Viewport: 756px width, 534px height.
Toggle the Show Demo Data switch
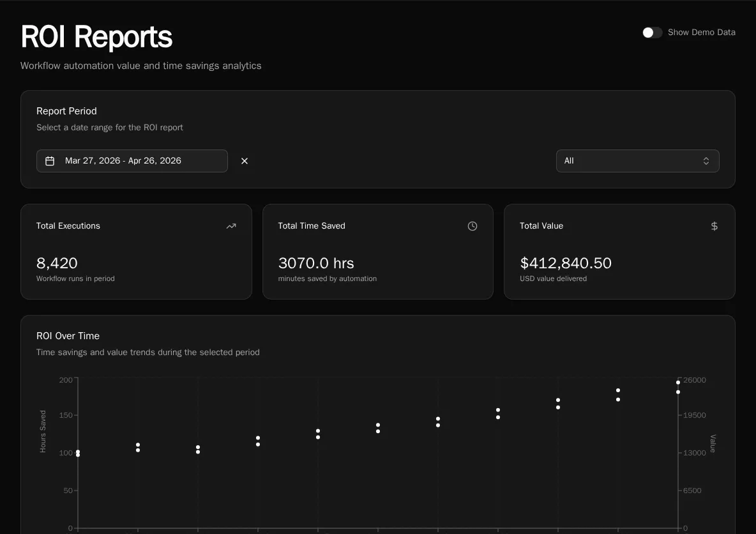[x=652, y=32]
